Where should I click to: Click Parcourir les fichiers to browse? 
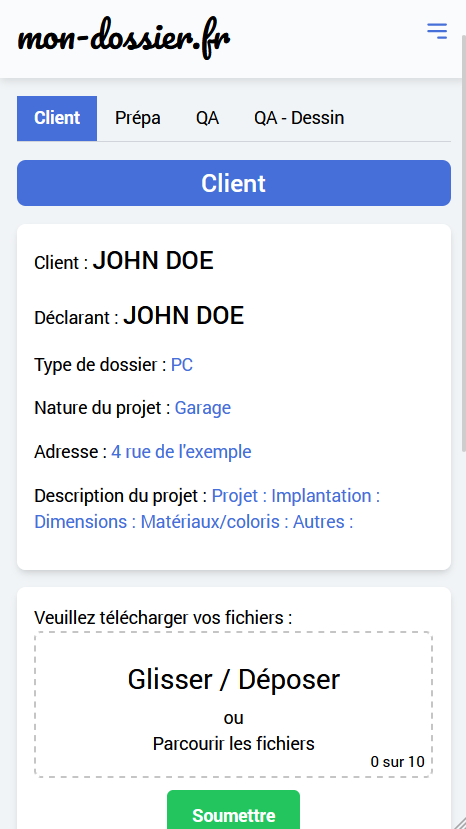[x=233, y=743]
